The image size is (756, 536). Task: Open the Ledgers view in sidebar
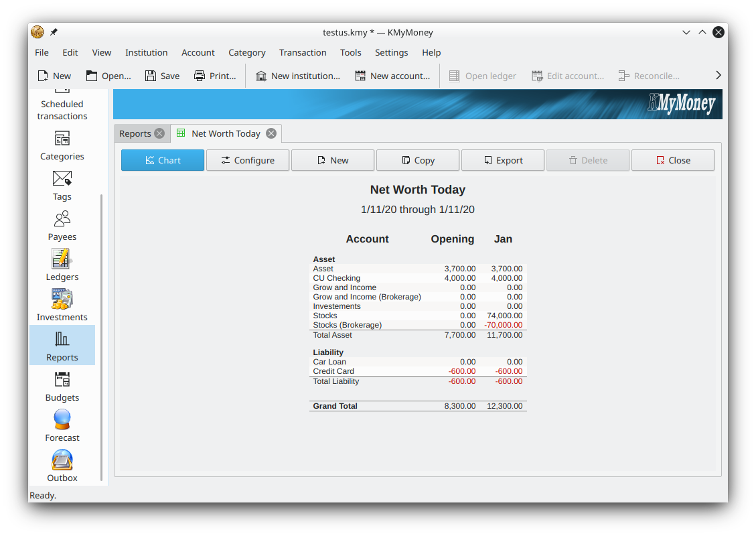(x=62, y=265)
